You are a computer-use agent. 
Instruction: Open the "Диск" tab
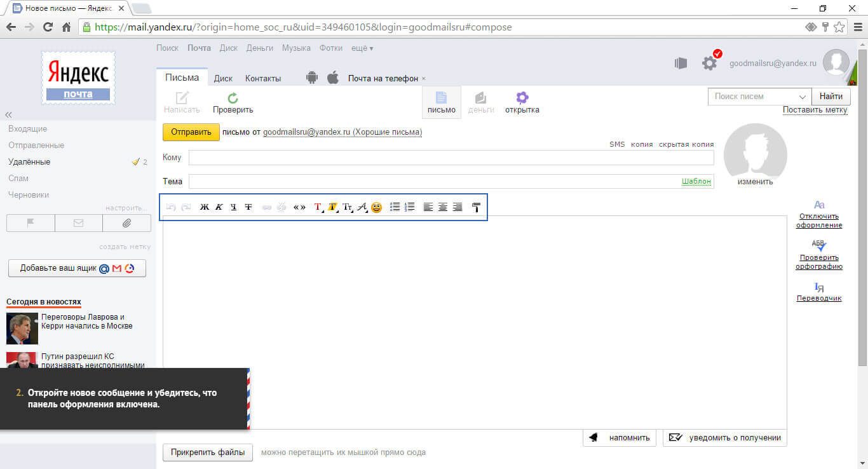point(223,78)
